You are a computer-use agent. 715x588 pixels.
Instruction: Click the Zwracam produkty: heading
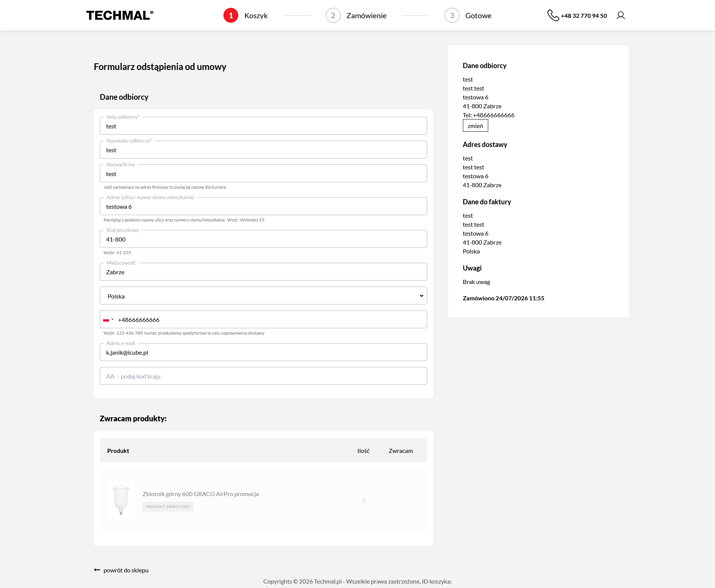(x=133, y=418)
